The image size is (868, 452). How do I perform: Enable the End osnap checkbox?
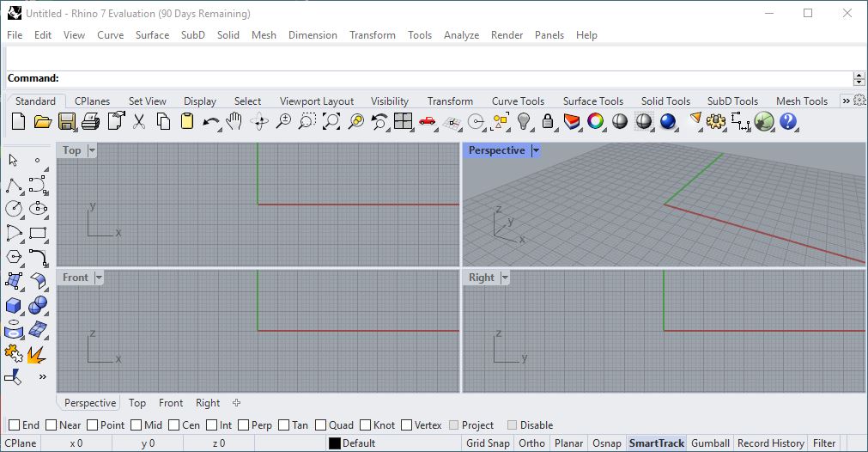click(x=15, y=425)
